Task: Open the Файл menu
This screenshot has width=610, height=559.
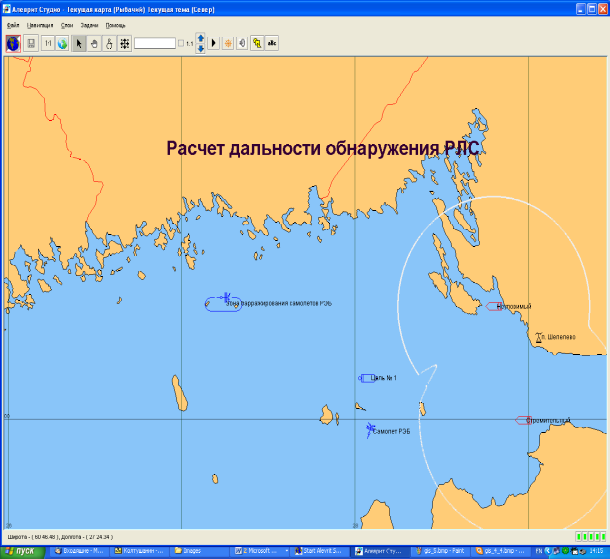Action: pos(13,25)
